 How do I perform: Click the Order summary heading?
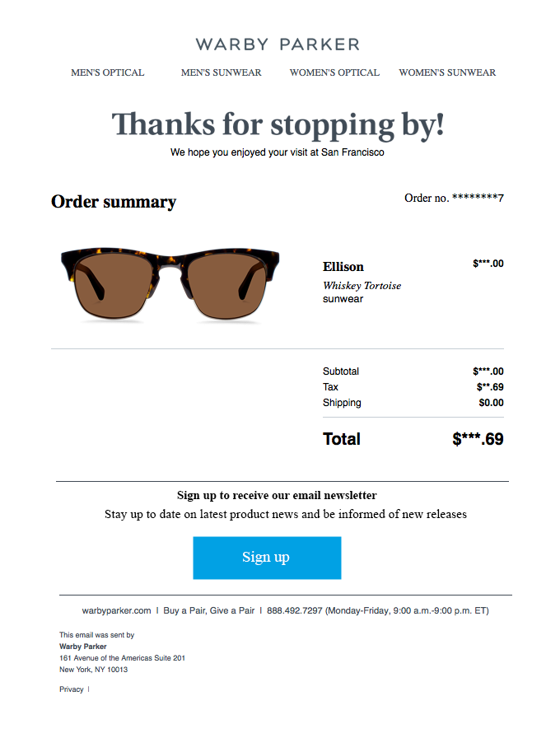coord(114,202)
